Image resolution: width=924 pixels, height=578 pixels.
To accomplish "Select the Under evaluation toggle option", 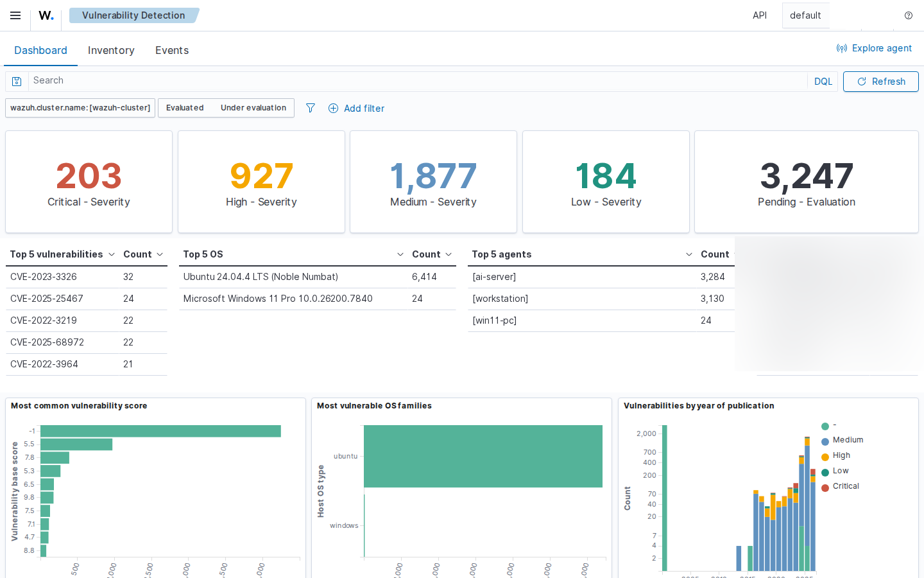I will 253,108.
